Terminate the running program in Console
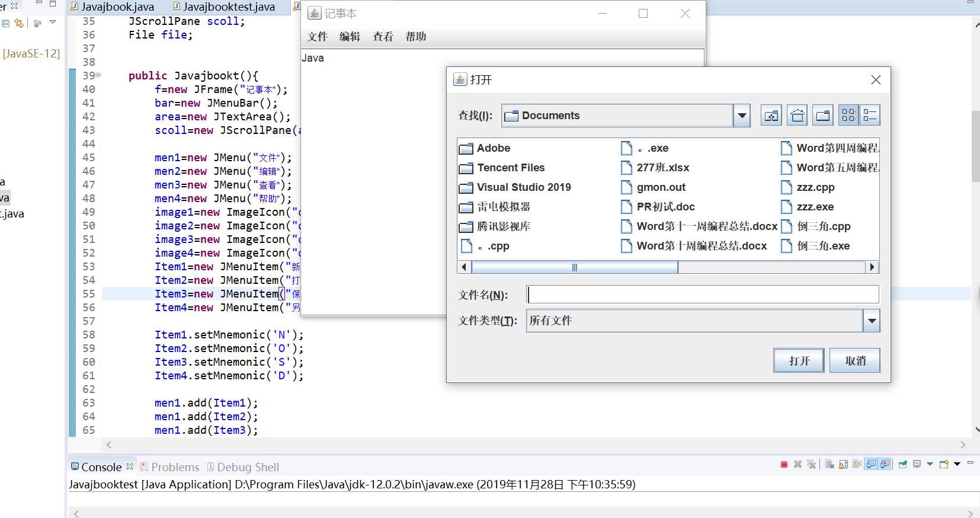Viewport: 980px width, 518px height. click(x=784, y=465)
